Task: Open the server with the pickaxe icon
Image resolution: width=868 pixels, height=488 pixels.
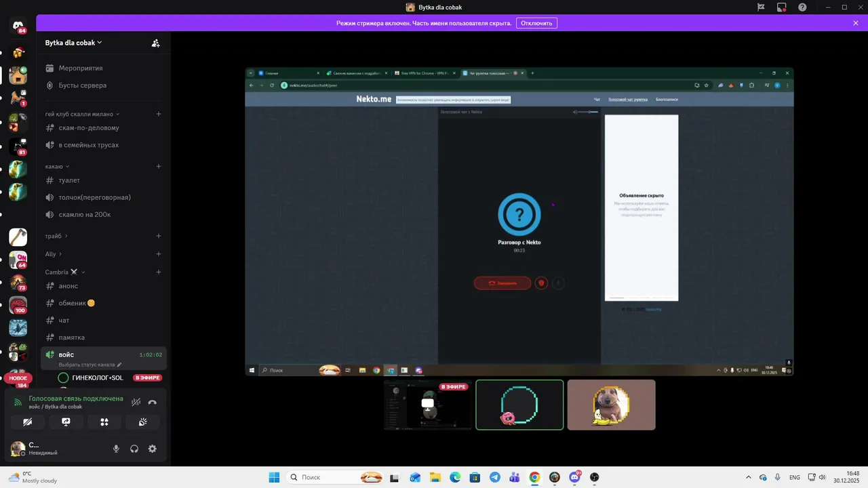Action: coord(18,237)
